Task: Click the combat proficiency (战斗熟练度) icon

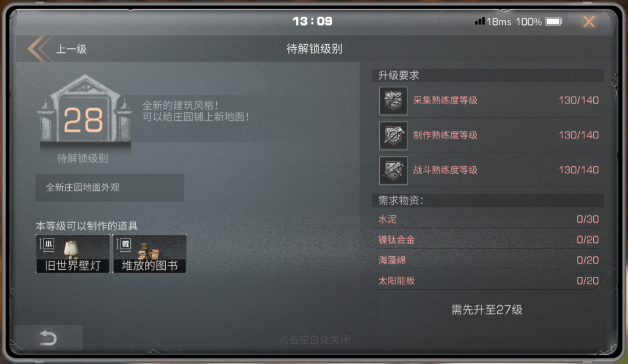Action: coord(393,170)
